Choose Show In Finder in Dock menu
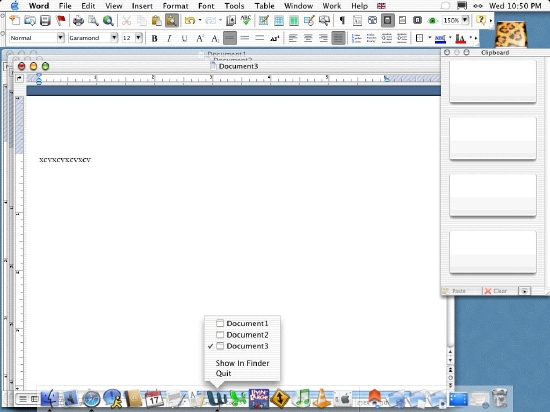The image size is (550, 412). tap(242, 363)
